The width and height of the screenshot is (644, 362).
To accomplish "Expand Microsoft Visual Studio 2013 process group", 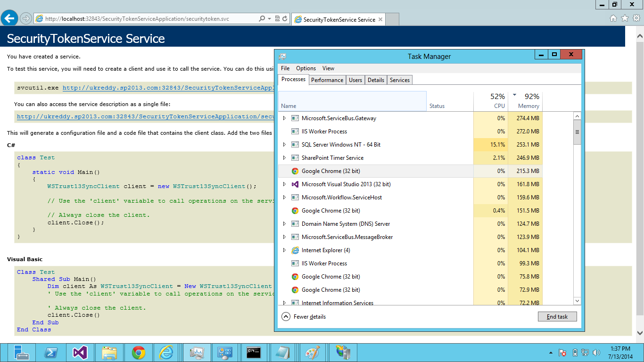I will [x=284, y=184].
